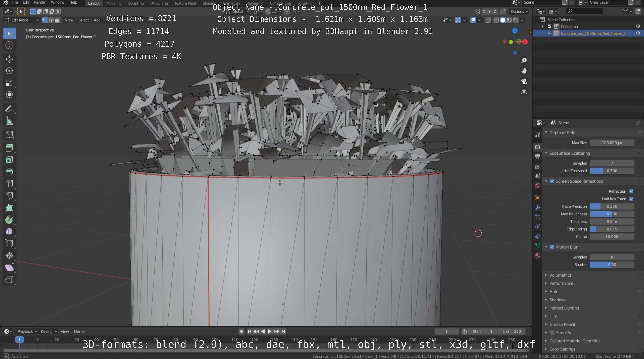This screenshot has height=359, width=644.
Task: Click the pan view hand icon
Action: (x=524, y=71)
